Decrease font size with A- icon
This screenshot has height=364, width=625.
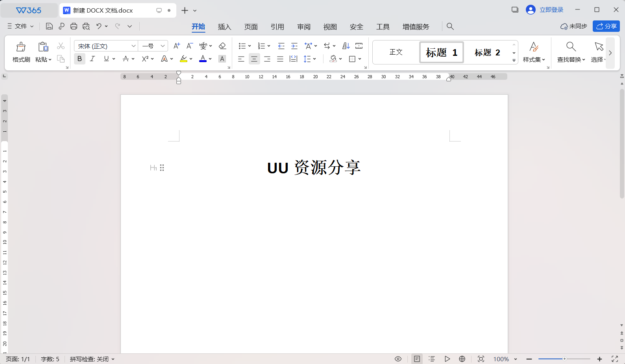(189, 46)
